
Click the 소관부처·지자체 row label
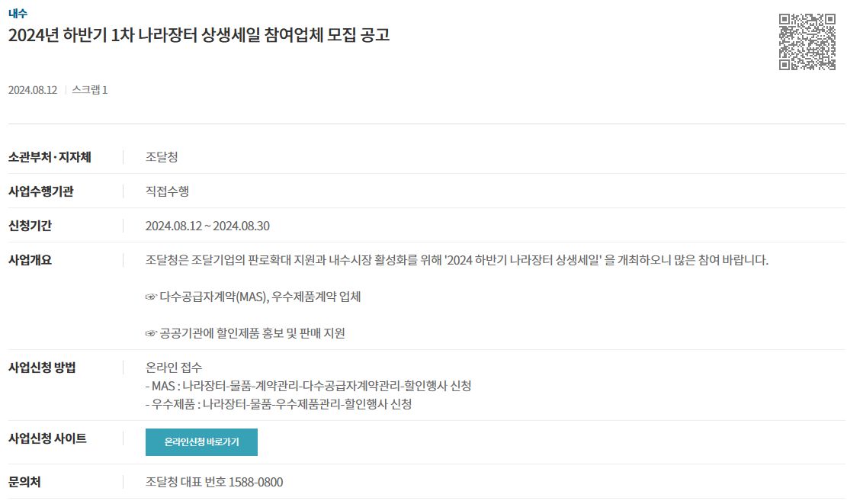50,157
